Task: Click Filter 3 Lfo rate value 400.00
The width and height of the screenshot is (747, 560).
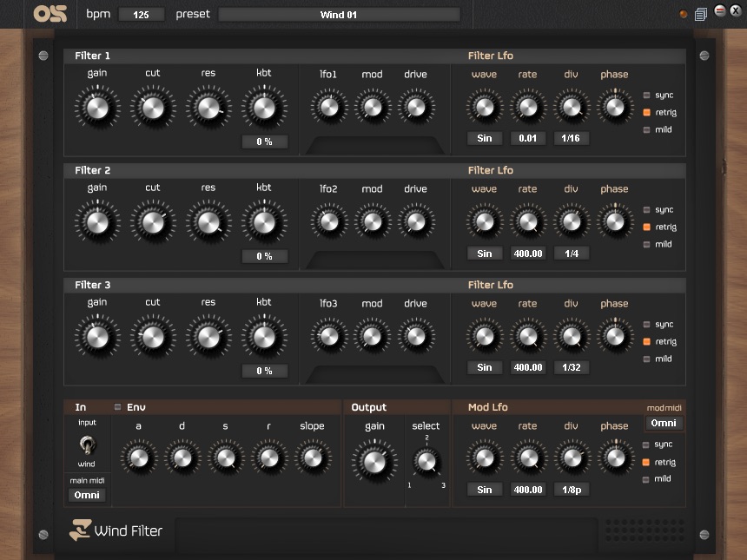Action: pos(528,367)
